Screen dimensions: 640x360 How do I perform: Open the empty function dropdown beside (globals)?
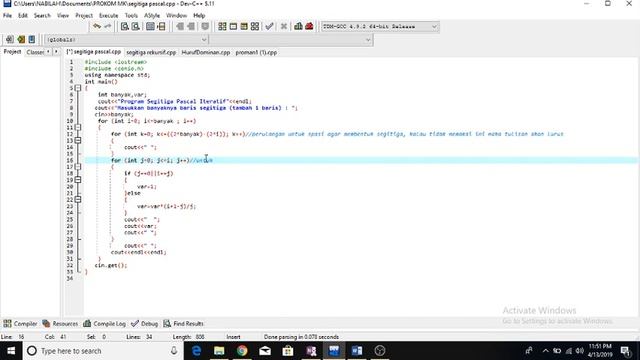pyautogui.click(x=291, y=40)
